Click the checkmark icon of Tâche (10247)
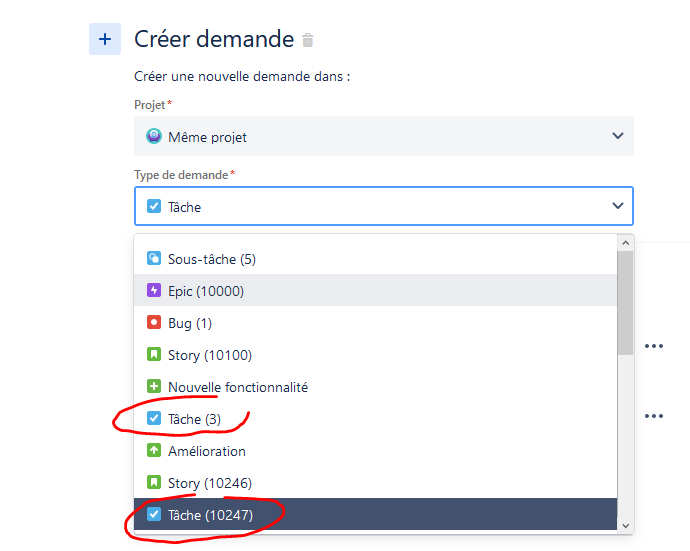This screenshot has height=551, width=690. click(x=154, y=514)
